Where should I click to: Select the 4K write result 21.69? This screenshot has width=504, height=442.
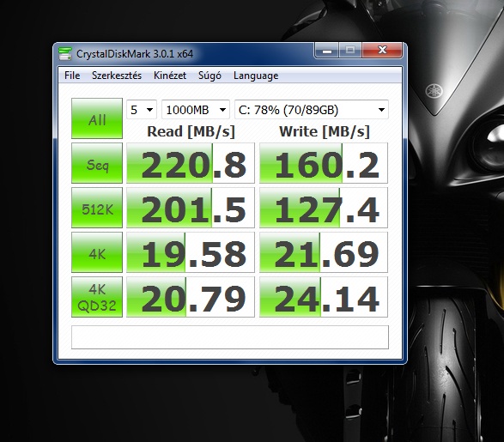(x=324, y=252)
